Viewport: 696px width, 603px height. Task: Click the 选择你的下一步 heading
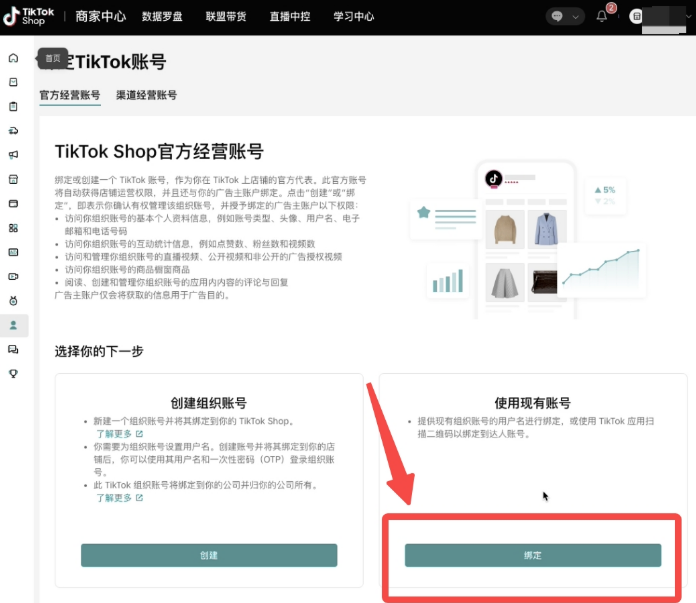pos(99,351)
